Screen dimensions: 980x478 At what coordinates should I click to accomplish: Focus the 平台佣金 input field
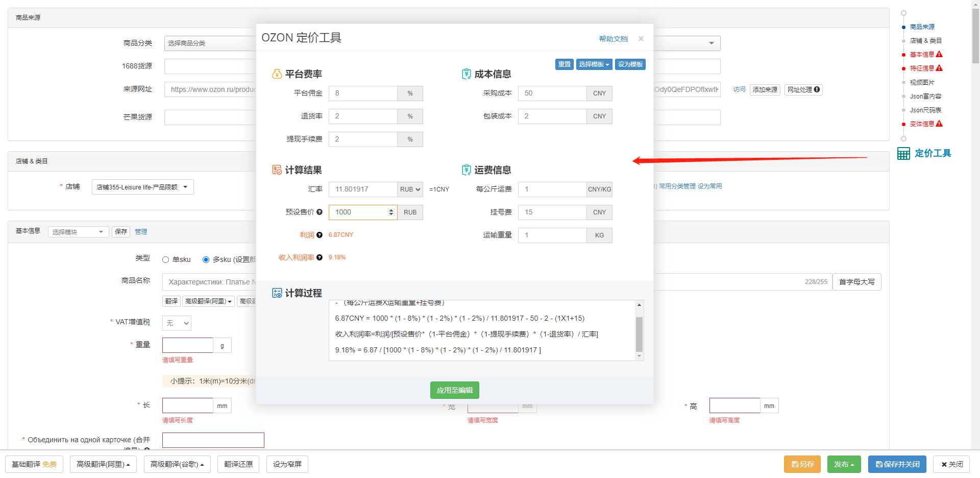(363, 93)
